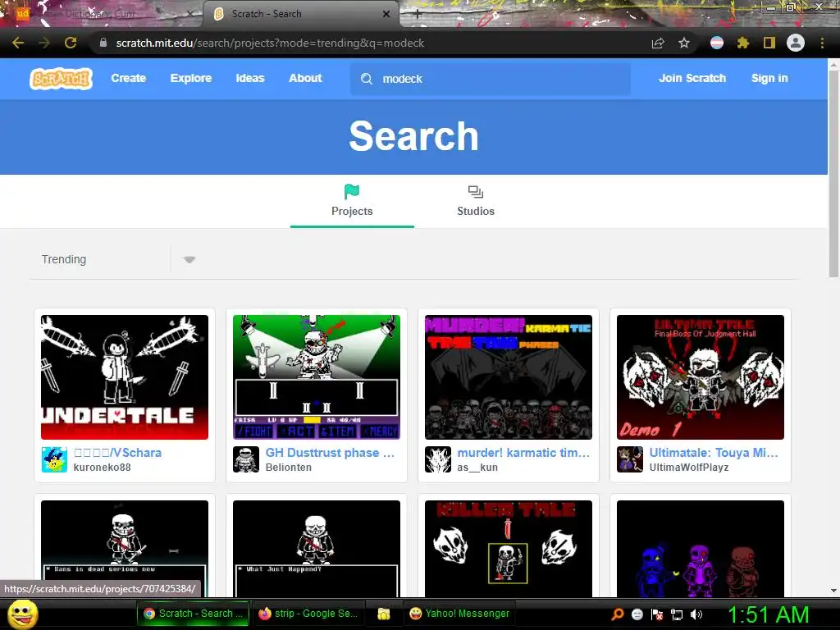
Task: Click the Scratch logo
Action: [x=61, y=79]
